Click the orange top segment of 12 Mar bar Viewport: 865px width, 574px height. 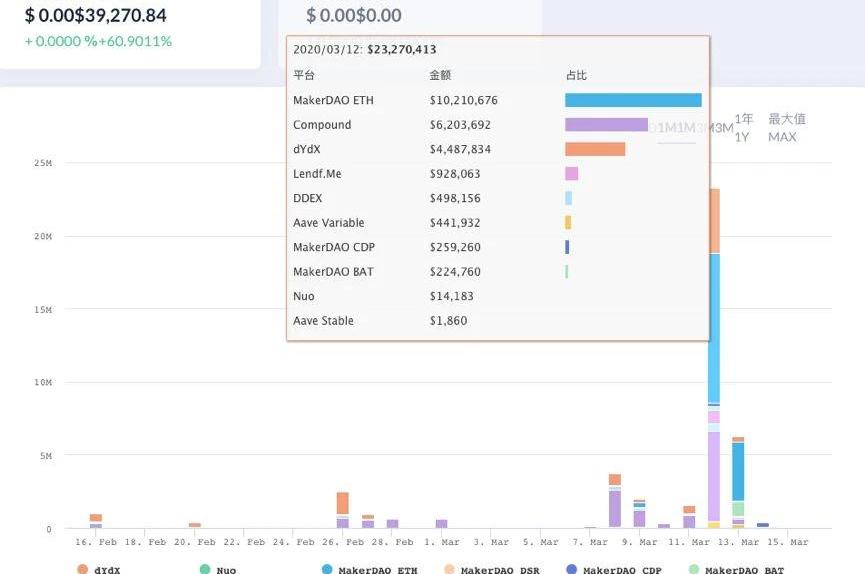point(714,221)
